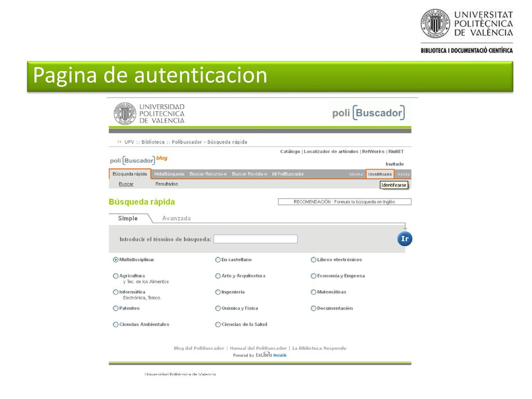532x399 pixels.
Task: Click the search term input field
Action: pos(256,239)
